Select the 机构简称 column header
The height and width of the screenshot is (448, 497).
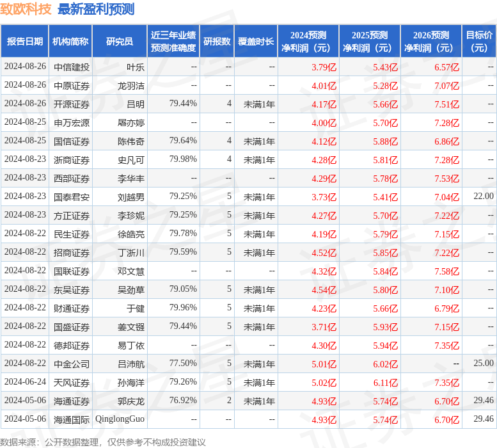[70, 41]
